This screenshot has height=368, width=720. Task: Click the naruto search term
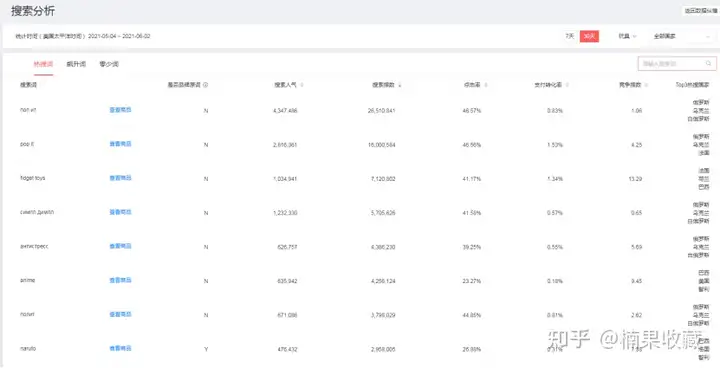click(28, 348)
